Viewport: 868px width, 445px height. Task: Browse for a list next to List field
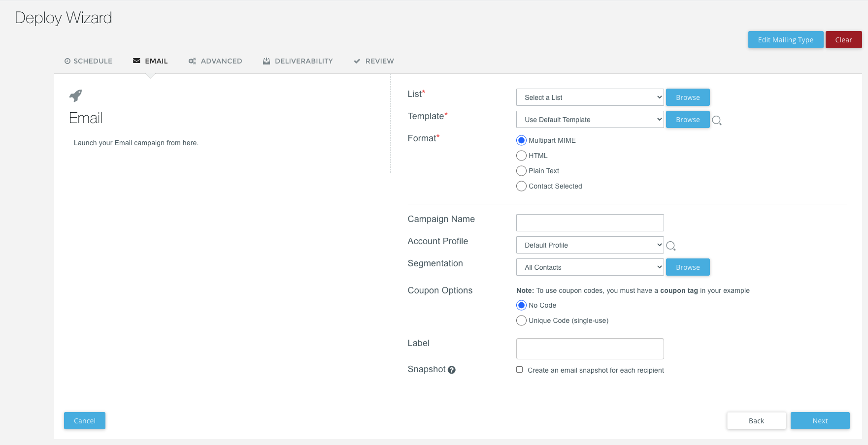click(687, 97)
